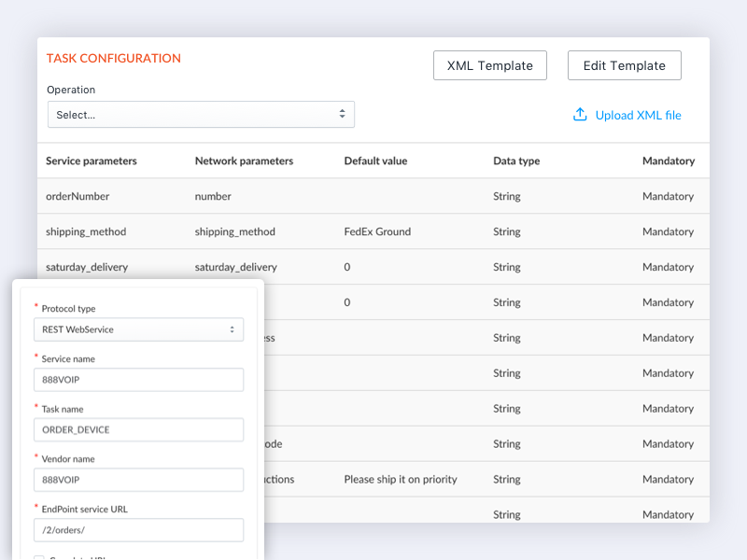Click into the Task name field

point(138,430)
